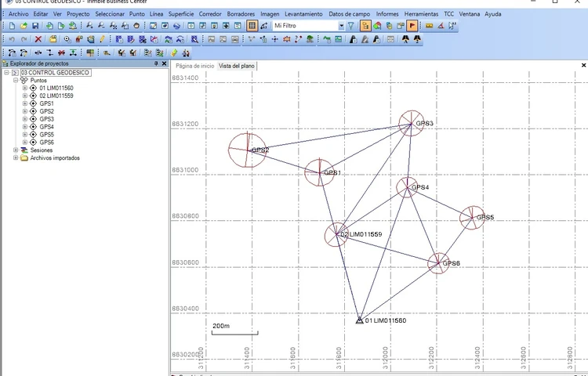Screen dimensions: 588x376
Task: Click the new file icon
Action: click(x=12, y=26)
